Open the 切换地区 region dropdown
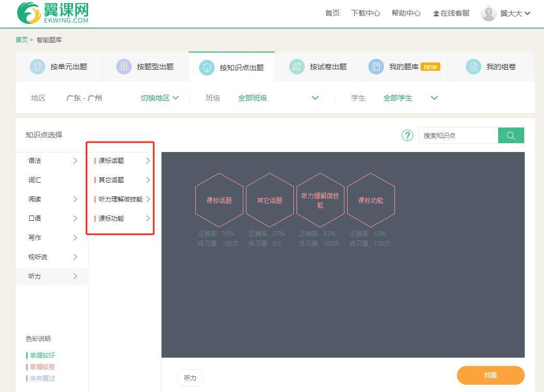544x392 pixels. [159, 98]
